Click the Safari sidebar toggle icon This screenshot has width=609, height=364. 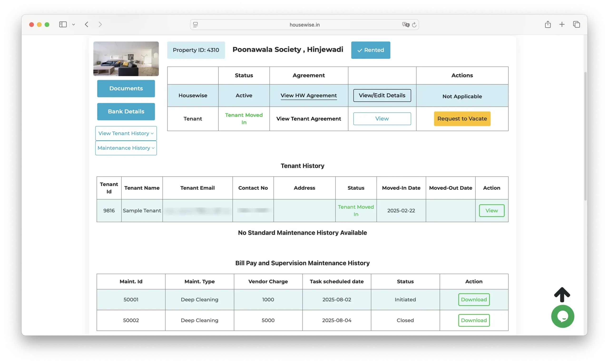click(x=63, y=24)
